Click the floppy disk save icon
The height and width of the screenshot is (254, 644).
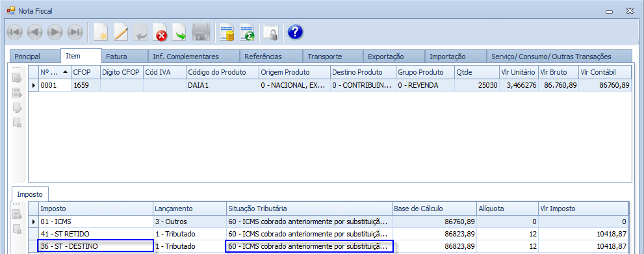(201, 32)
